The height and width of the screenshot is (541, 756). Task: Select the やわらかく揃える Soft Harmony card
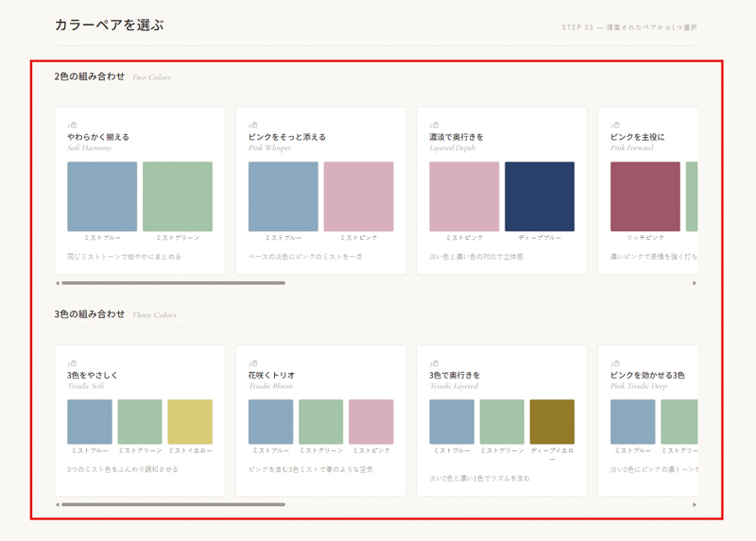140,191
